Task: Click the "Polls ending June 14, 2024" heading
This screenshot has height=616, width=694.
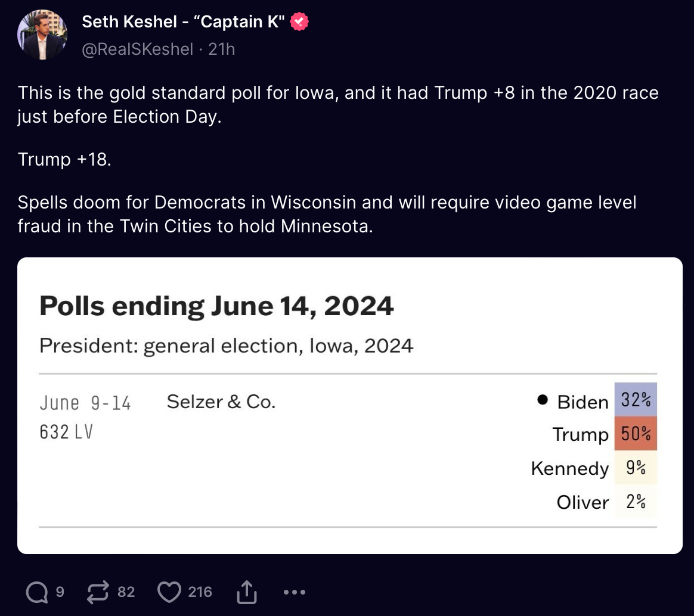Action: click(x=216, y=306)
